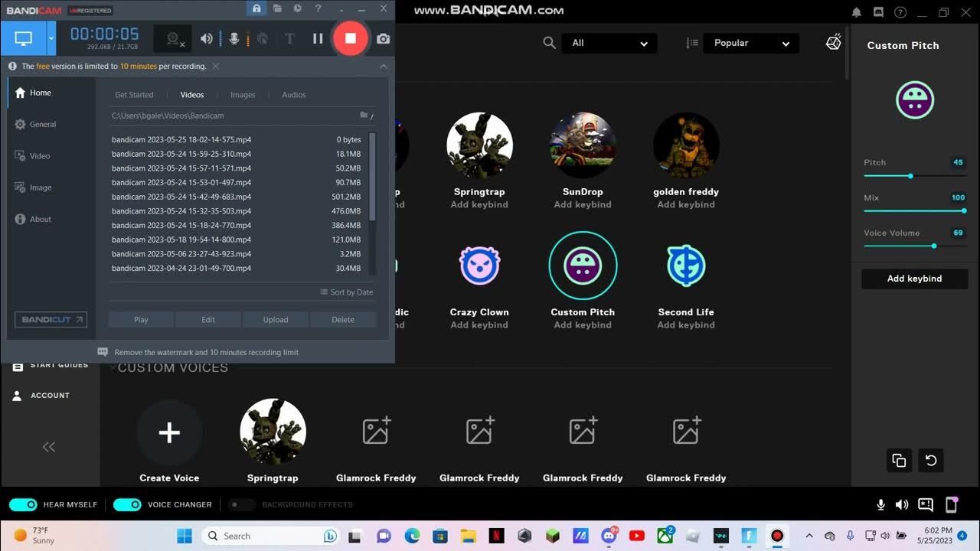Select the Springtrap voice in top row
The width and height of the screenshot is (980, 551).
[x=479, y=145]
